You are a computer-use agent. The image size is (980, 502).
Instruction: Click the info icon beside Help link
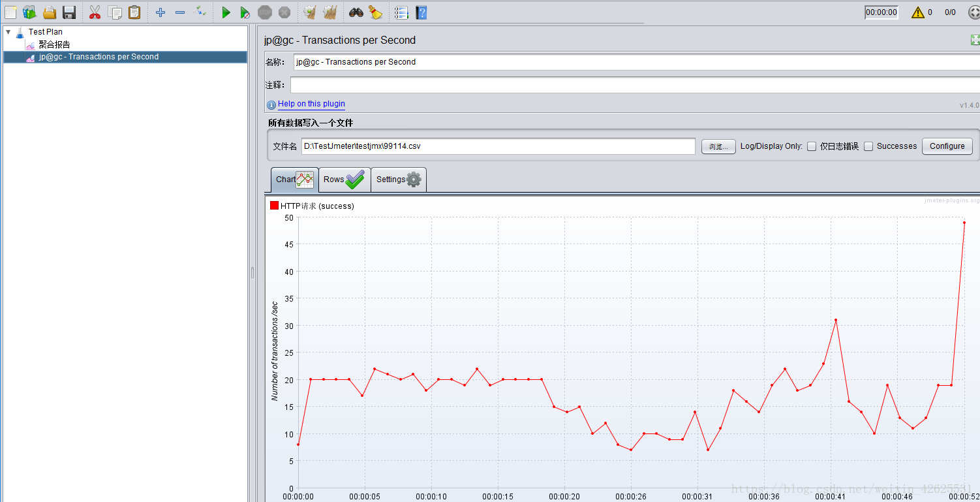(x=271, y=104)
